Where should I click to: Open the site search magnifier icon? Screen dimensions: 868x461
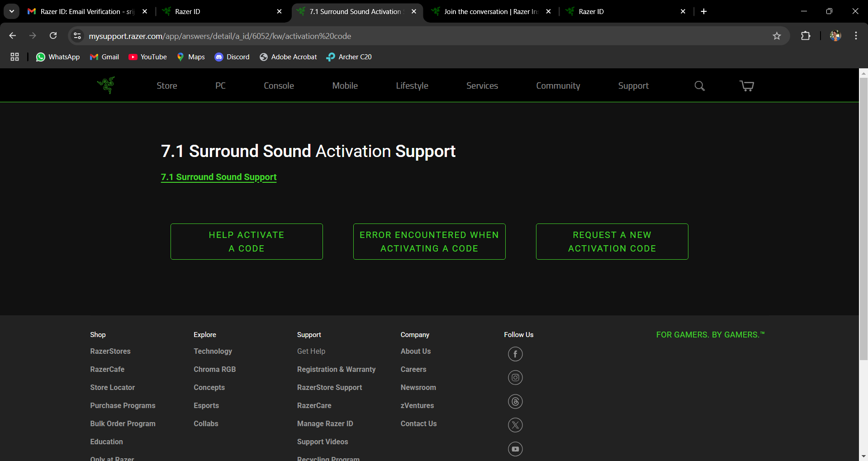(699, 86)
